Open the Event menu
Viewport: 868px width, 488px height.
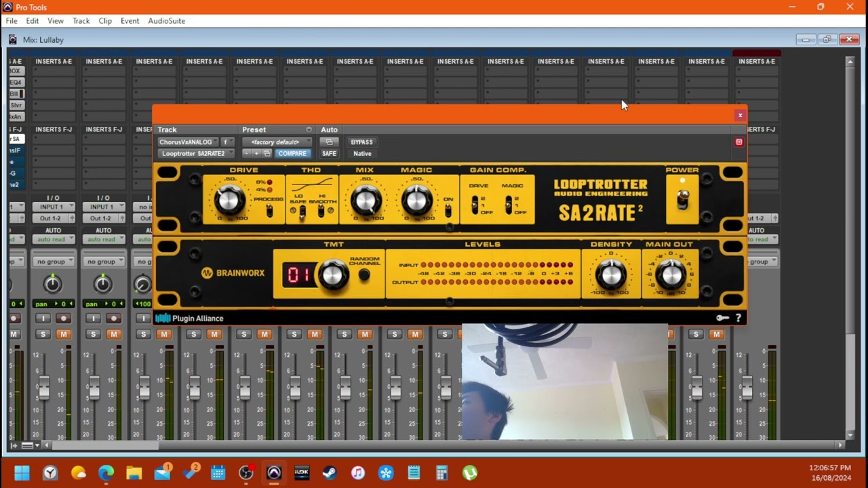point(130,21)
